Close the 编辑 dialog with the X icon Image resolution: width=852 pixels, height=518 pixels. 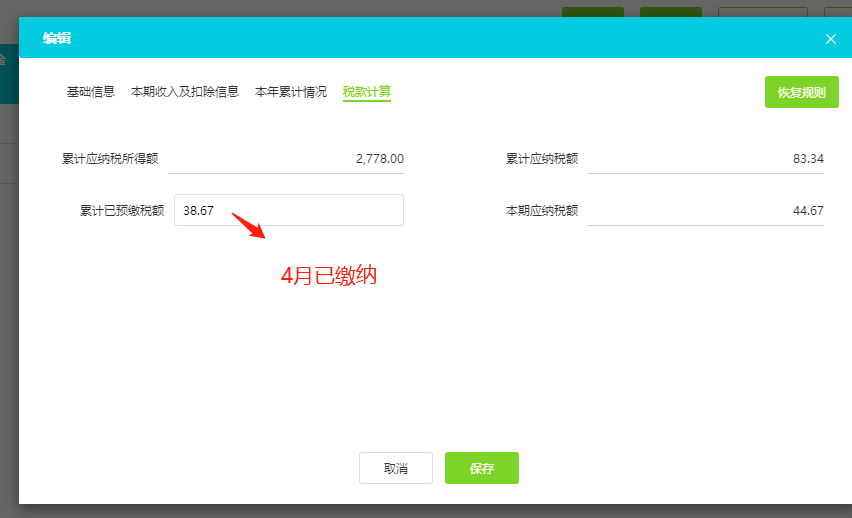tap(830, 39)
